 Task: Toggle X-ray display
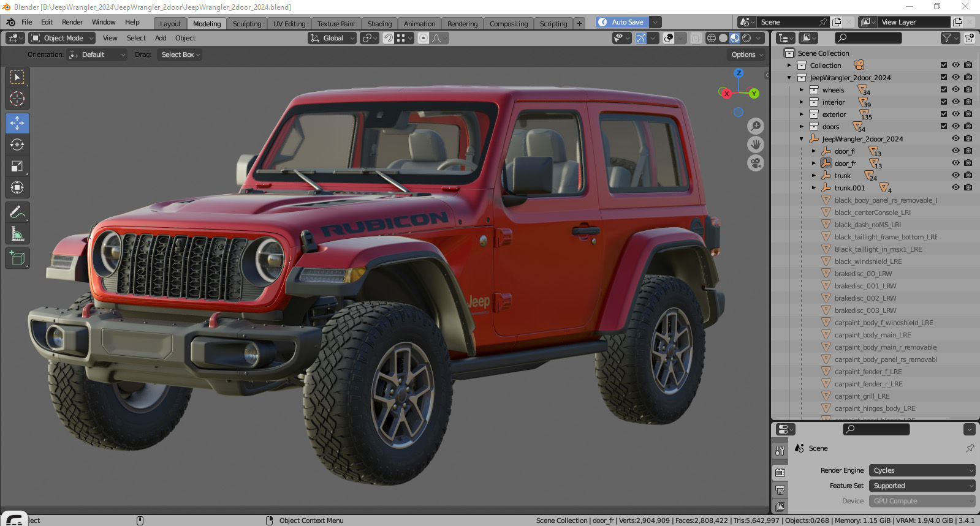pos(696,38)
